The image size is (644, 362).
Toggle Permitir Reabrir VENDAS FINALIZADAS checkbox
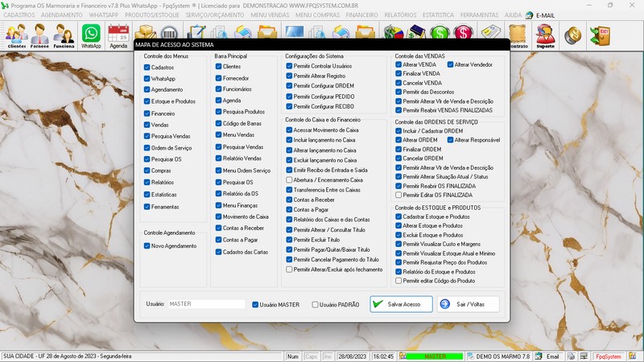[398, 110]
